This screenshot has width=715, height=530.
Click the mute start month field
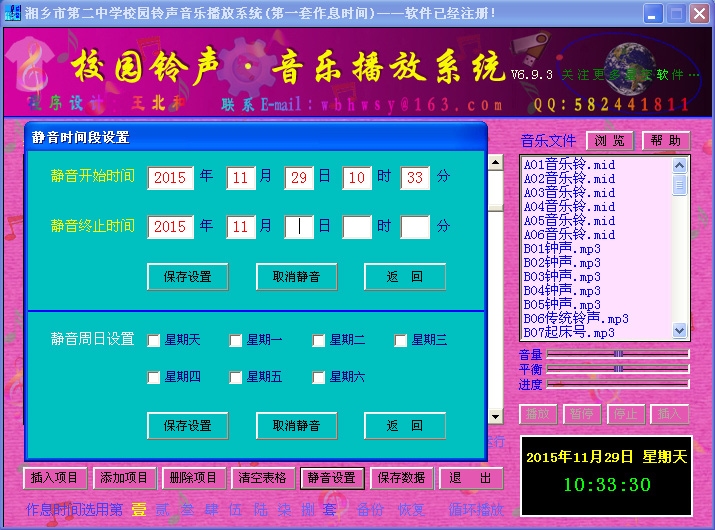click(x=240, y=178)
